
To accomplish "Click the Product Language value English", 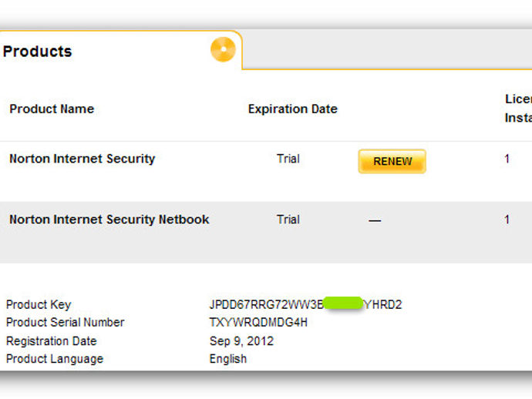I will click(x=228, y=359).
